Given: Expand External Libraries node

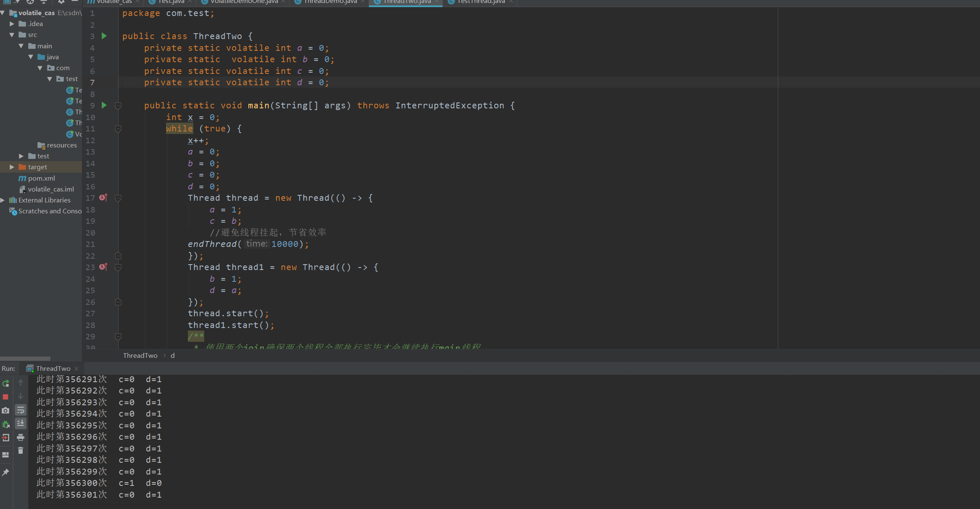Looking at the screenshot, I should 3,200.
